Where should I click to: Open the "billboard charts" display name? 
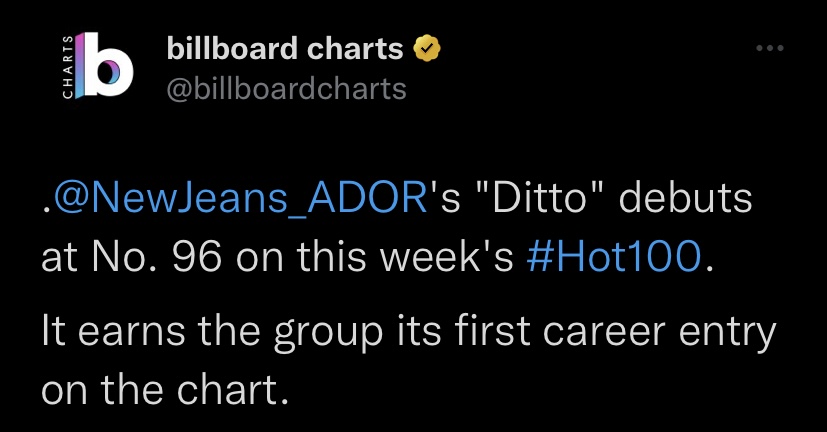(x=284, y=48)
